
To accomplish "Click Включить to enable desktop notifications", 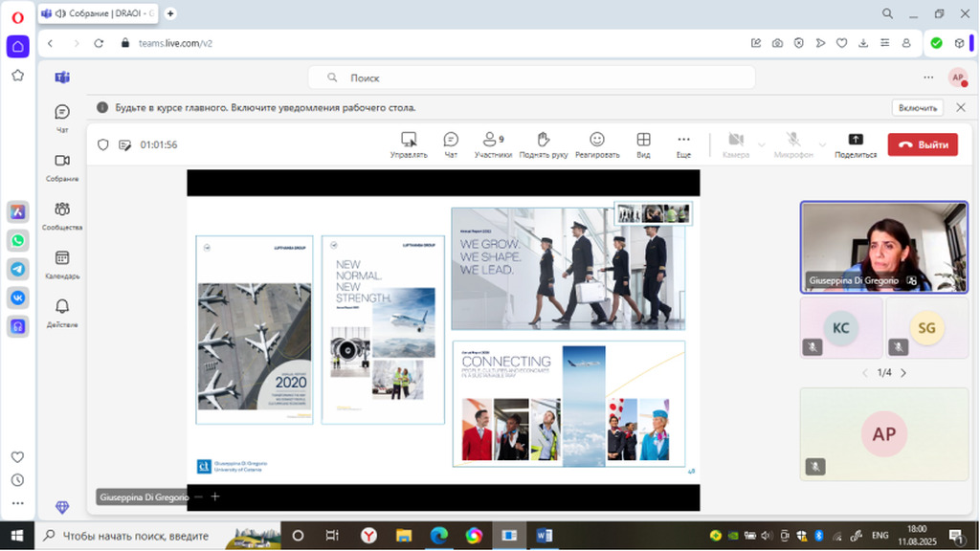I will pyautogui.click(x=917, y=108).
